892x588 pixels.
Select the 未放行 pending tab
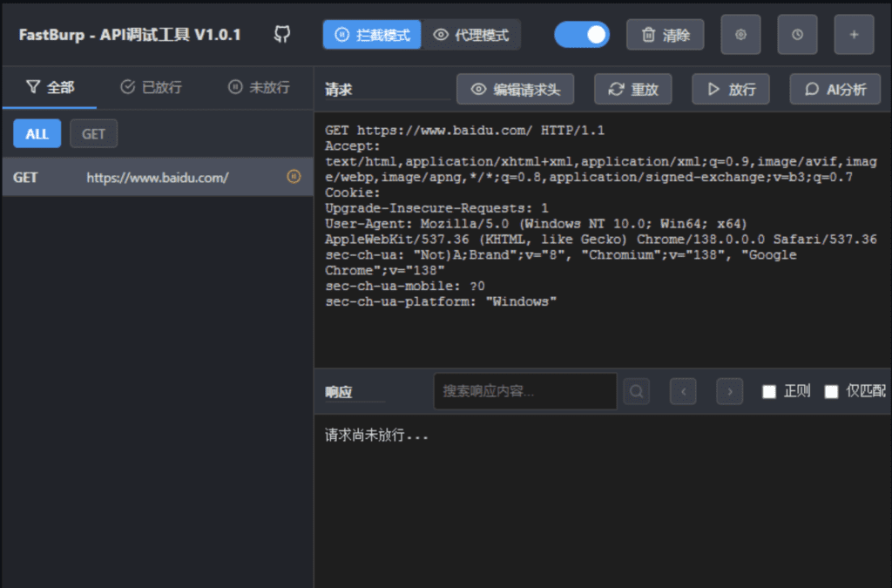[x=259, y=87]
